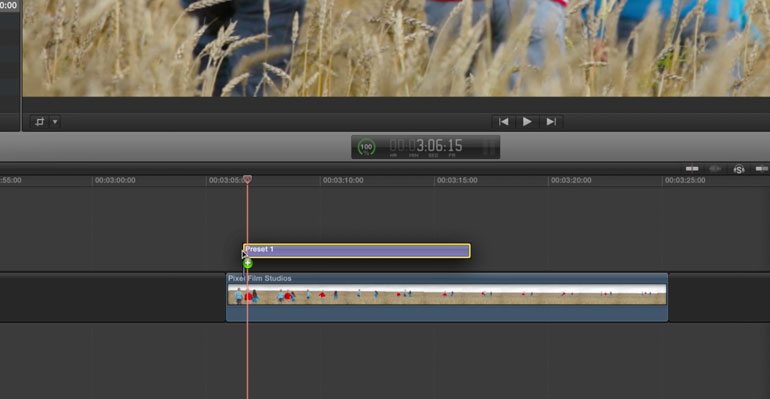Click the 00:03:10:00 ruler mark
This screenshot has height=399, width=770.
[x=343, y=181]
